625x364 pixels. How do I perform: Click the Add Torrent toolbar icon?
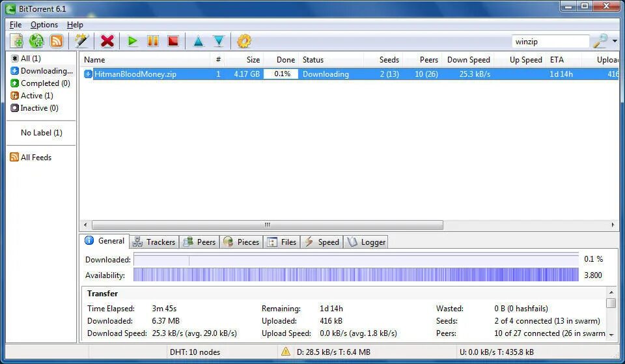[17, 41]
